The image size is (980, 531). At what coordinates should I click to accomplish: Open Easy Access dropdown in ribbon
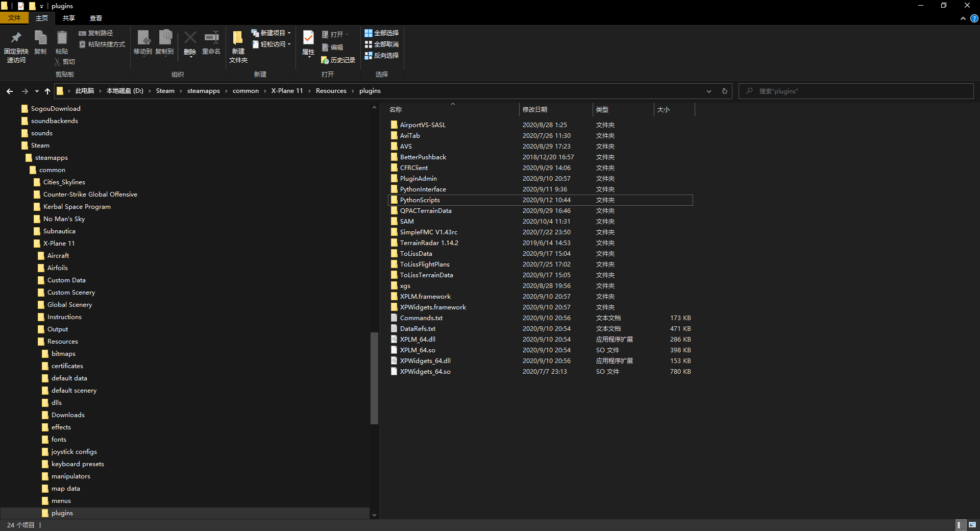pyautogui.click(x=271, y=44)
